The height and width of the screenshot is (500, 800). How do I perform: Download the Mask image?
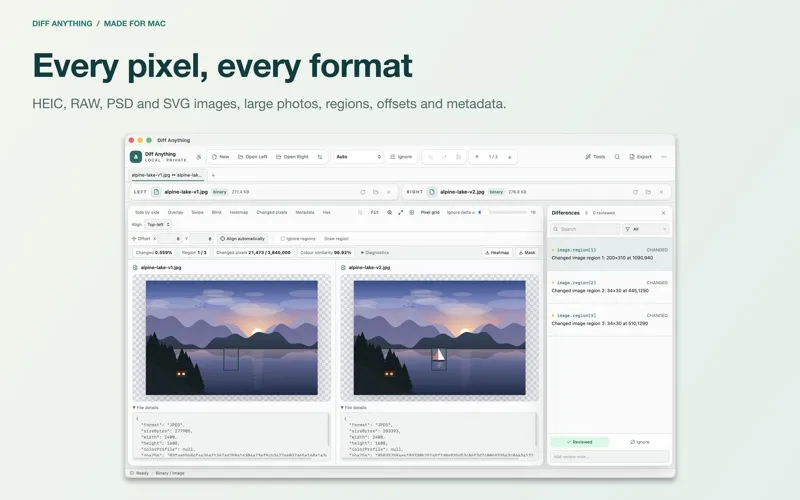pos(527,253)
